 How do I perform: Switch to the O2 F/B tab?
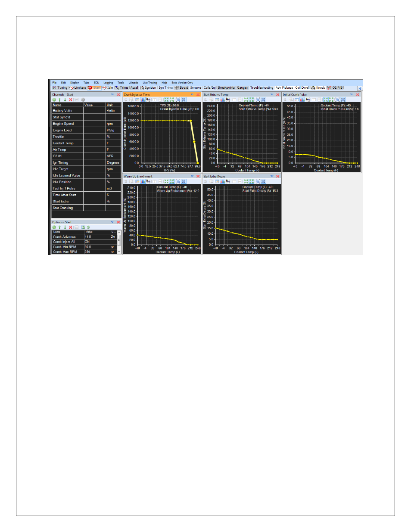pos(335,87)
